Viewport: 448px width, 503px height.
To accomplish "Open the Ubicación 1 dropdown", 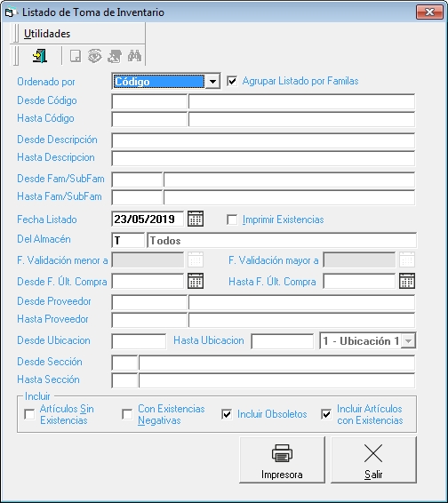I will (x=408, y=340).
